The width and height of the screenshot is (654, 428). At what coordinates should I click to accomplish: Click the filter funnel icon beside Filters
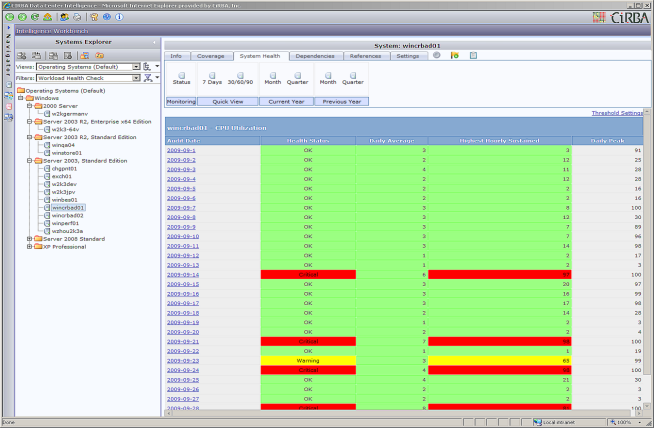pos(148,78)
